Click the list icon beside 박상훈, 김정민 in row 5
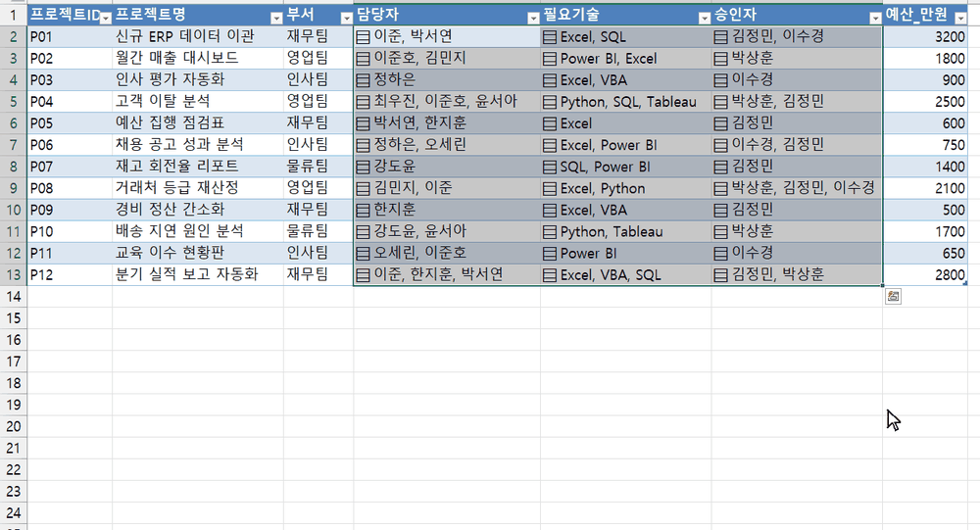This screenshot has height=530, width=980. pos(720,102)
